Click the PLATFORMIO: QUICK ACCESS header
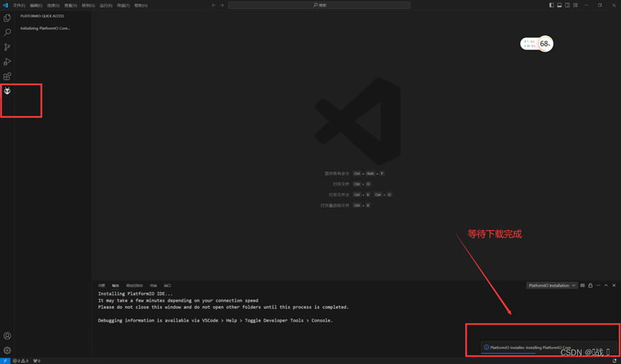 pos(42,17)
